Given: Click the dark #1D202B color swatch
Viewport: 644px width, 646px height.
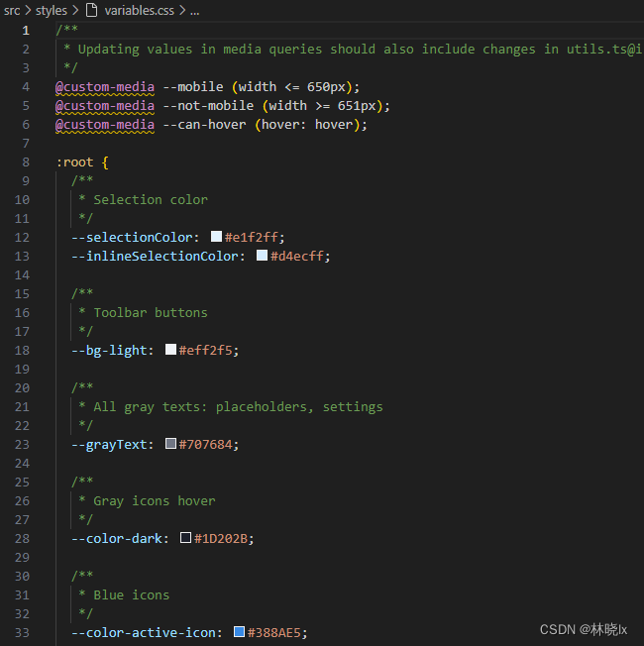Looking at the screenshot, I should [x=185, y=538].
